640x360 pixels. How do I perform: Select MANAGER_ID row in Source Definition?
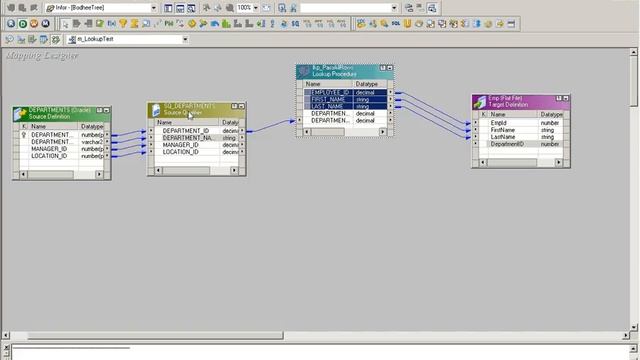coord(49,149)
